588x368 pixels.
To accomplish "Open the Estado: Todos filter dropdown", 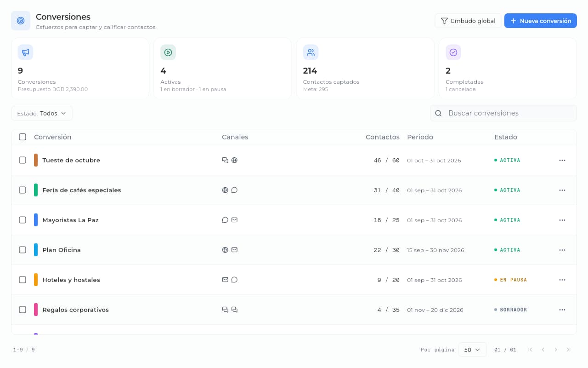I will [x=42, y=113].
